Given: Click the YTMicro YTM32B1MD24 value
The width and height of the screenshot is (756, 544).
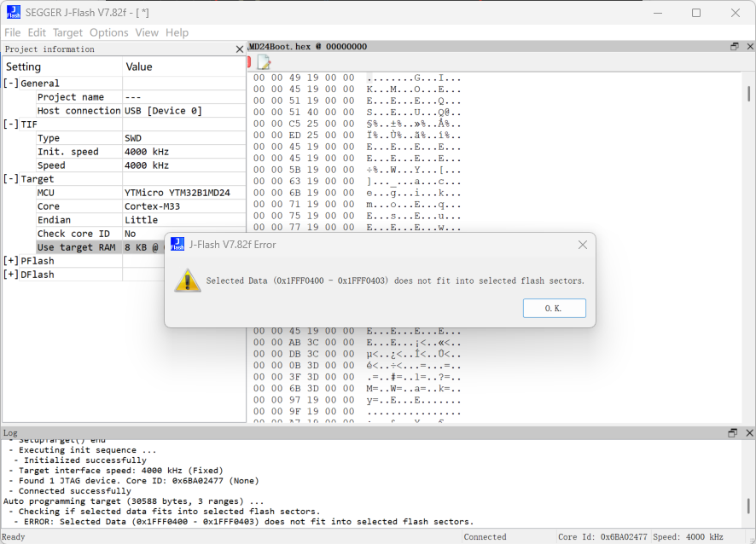Looking at the screenshot, I should (177, 193).
